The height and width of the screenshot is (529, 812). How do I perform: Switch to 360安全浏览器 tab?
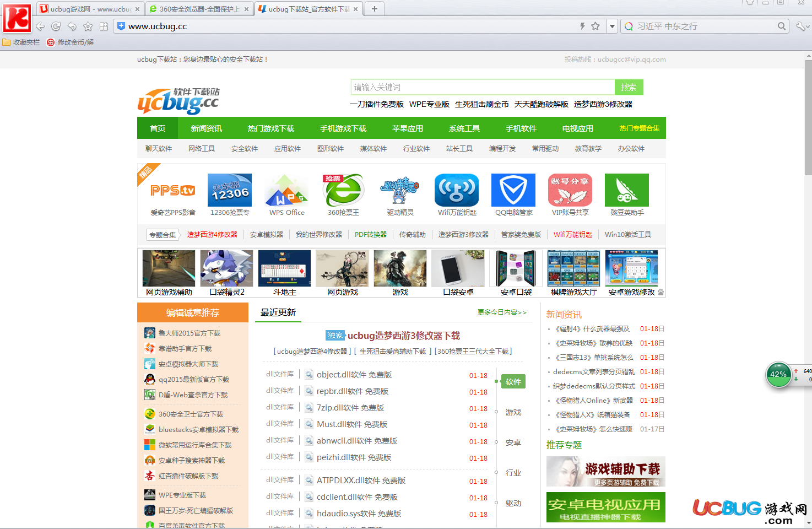click(x=199, y=9)
